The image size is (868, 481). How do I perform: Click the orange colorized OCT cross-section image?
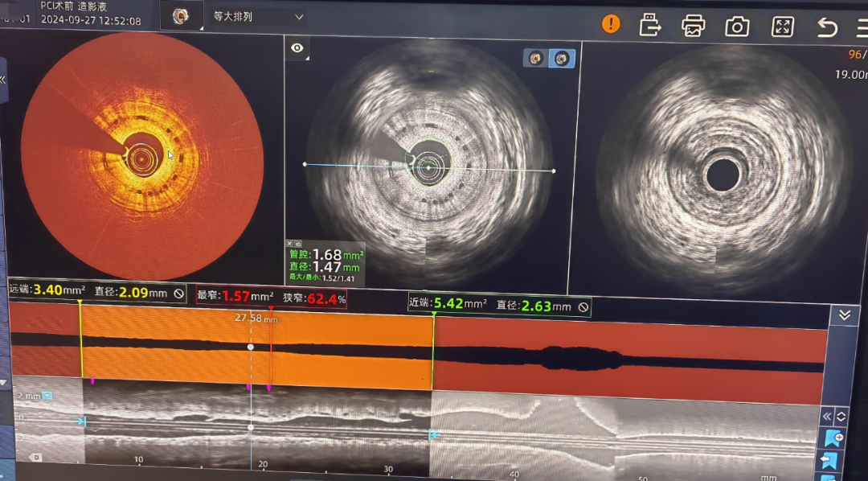coord(141,156)
